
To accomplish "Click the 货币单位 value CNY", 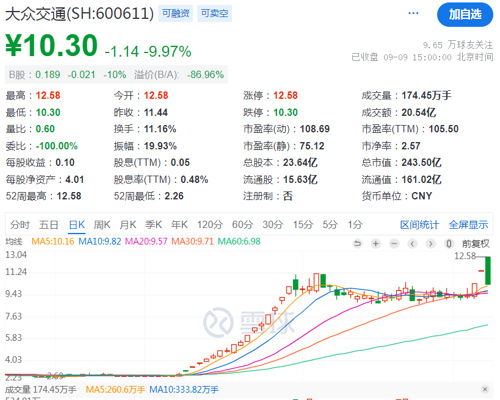I will point(422,196).
